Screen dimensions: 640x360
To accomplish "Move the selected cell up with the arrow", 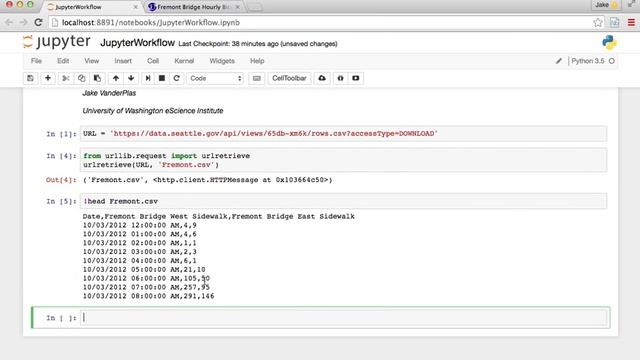I will pos(116,78).
